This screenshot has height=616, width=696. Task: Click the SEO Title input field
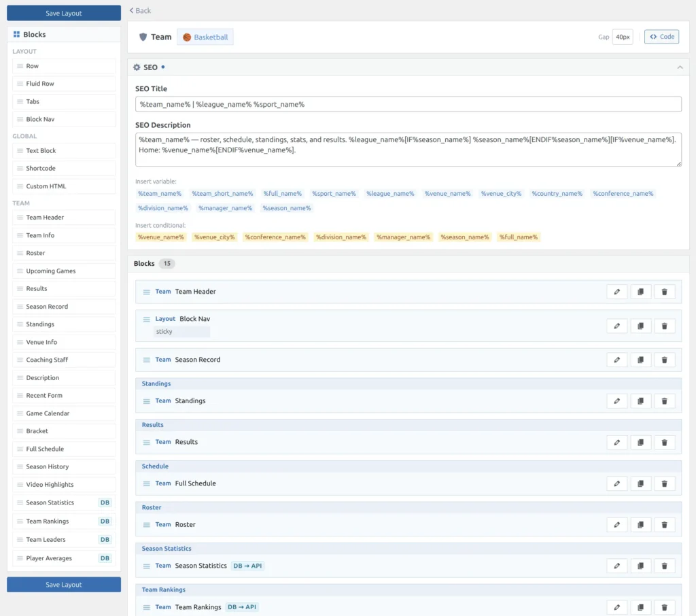(x=408, y=105)
